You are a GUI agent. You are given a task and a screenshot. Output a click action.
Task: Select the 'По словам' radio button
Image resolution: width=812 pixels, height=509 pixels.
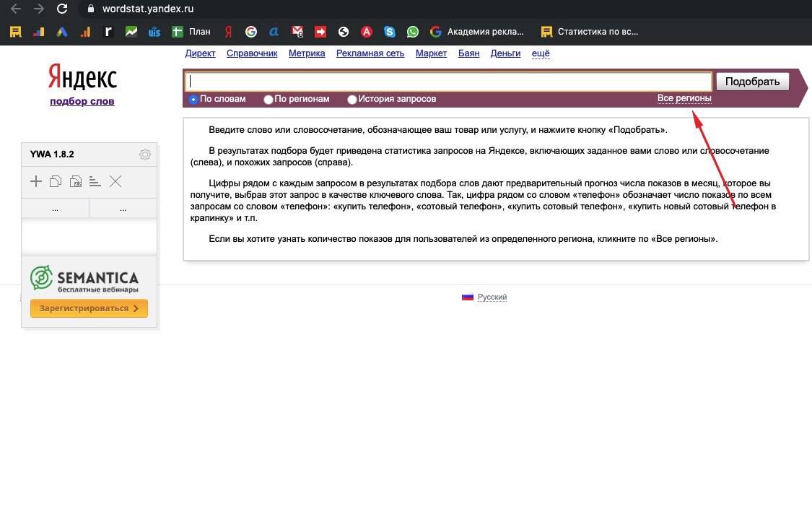(193, 100)
